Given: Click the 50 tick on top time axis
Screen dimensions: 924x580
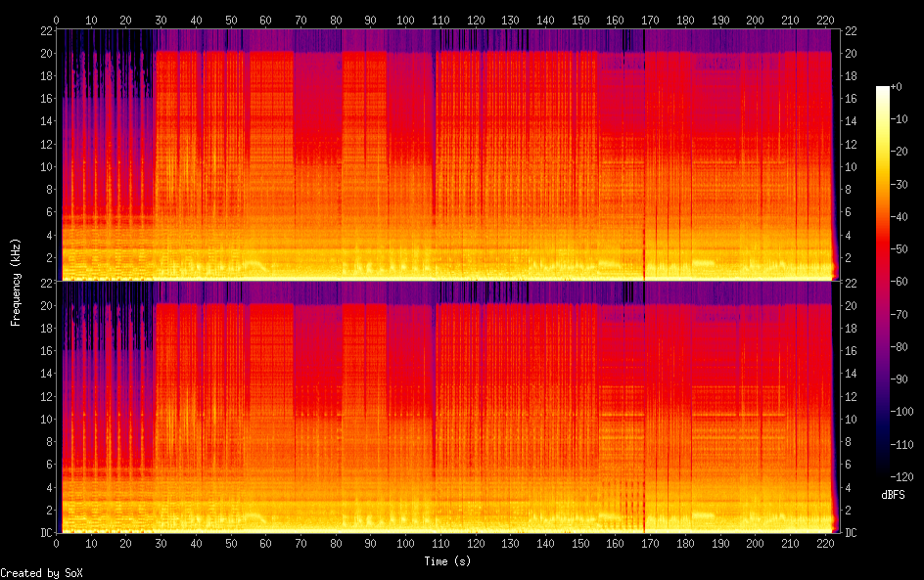Looking at the screenshot, I should coord(231,20).
